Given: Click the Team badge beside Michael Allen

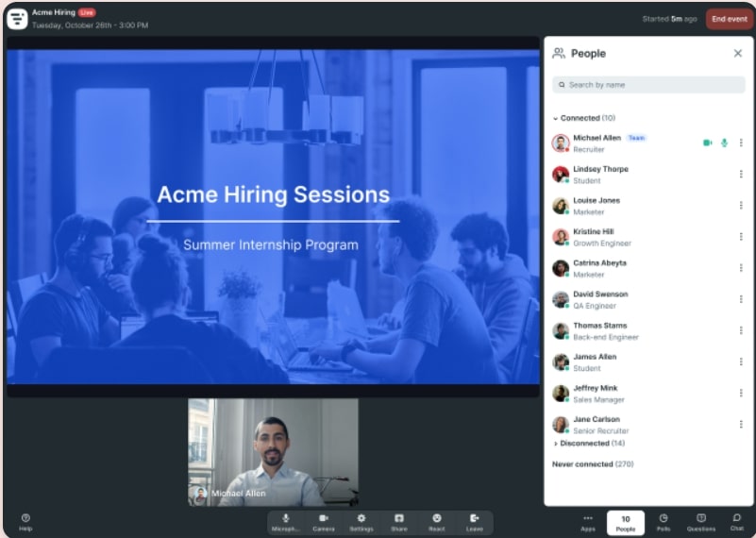Looking at the screenshot, I should point(636,138).
